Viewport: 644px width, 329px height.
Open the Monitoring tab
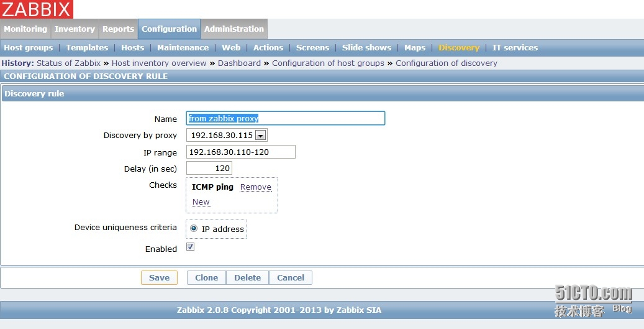tap(25, 29)
